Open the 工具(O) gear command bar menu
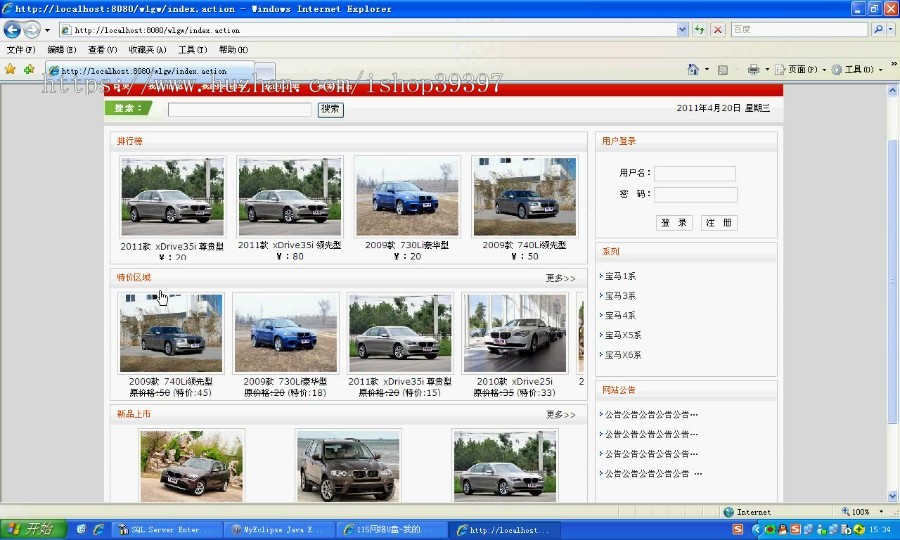This screenshot has width=900, height=540. pos(856,69)
